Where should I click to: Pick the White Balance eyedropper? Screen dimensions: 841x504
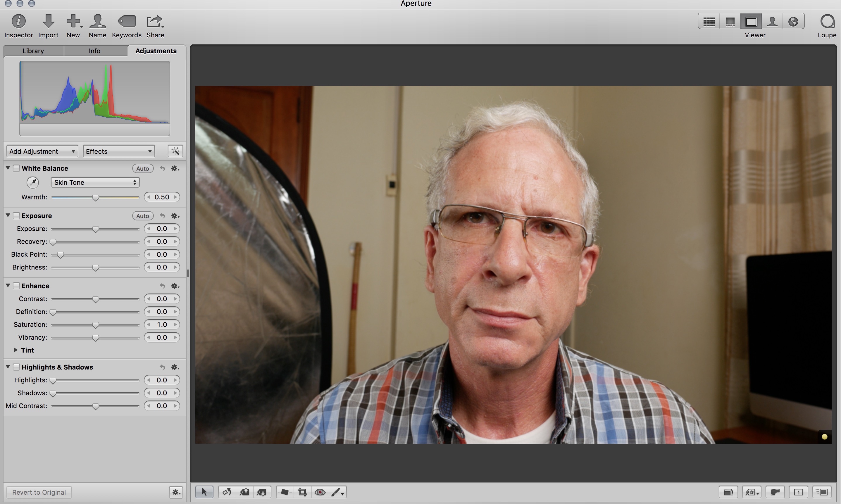(x=33, y=182)
